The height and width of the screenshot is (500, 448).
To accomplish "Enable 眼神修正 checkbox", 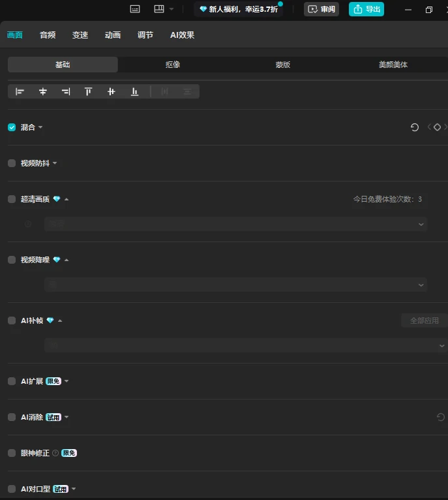I will [x=12, y=453].
